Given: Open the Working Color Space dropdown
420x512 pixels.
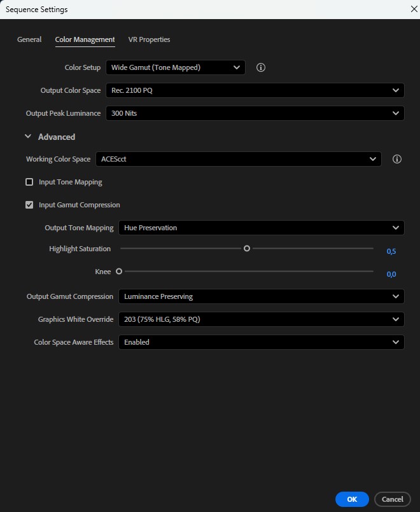Looking at the screenshot, I should click(x=238, y=159).
